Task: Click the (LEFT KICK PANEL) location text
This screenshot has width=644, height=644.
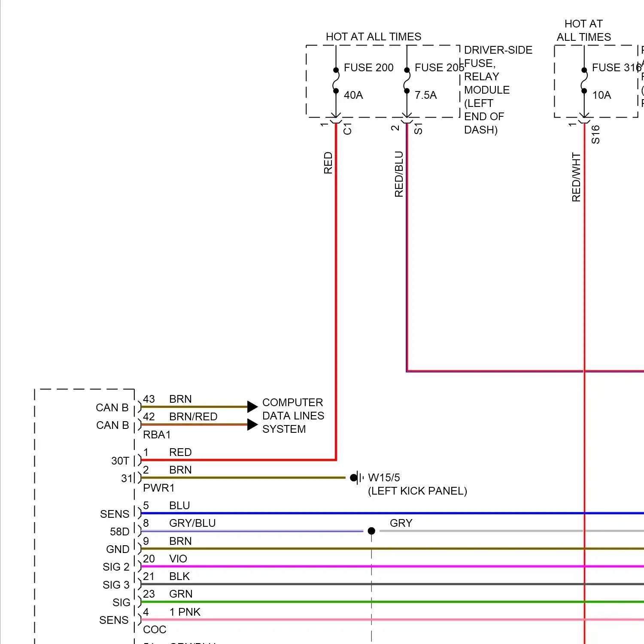Action: (x=417, y=491)
